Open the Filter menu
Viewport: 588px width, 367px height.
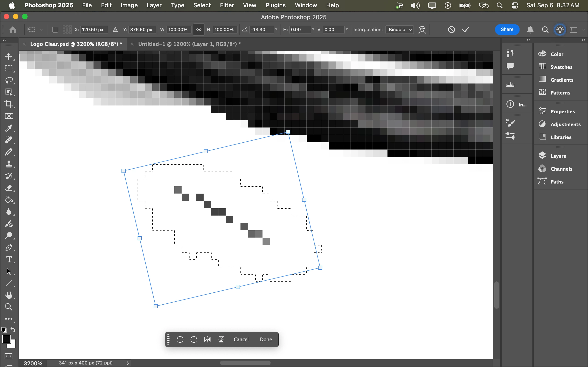[227, 5]
